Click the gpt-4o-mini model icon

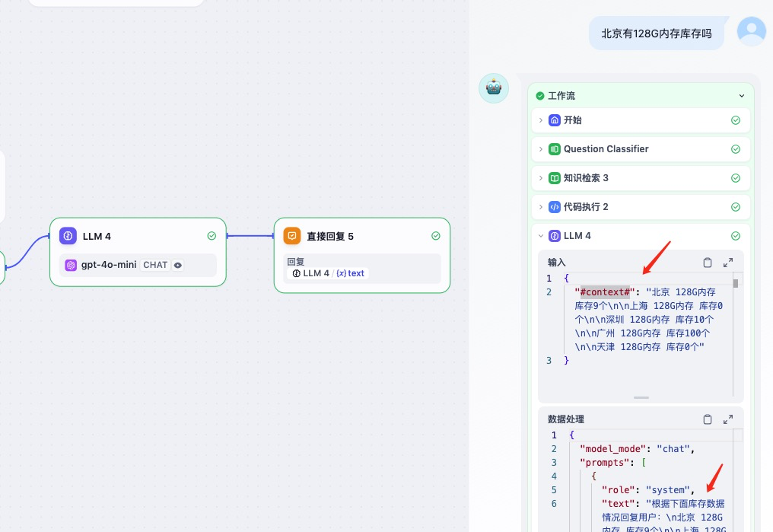pyautogui.click(x=71, y=265)
